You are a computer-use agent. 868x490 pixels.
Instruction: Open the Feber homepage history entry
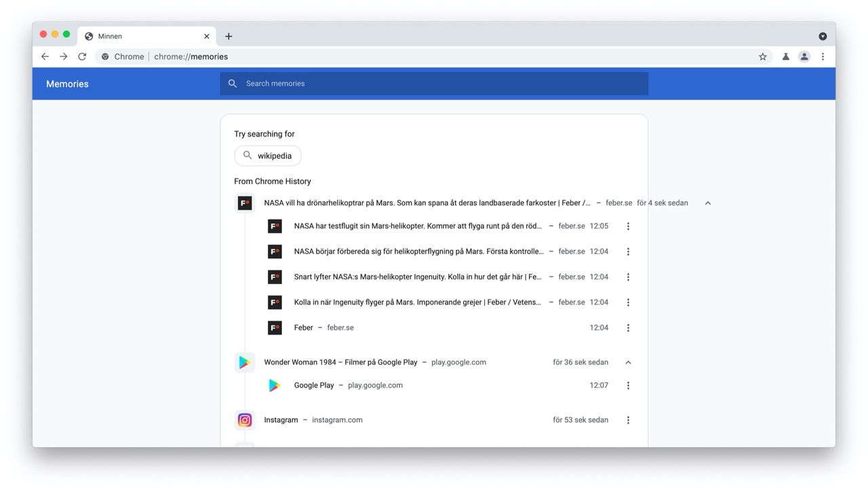pos(304,328)
